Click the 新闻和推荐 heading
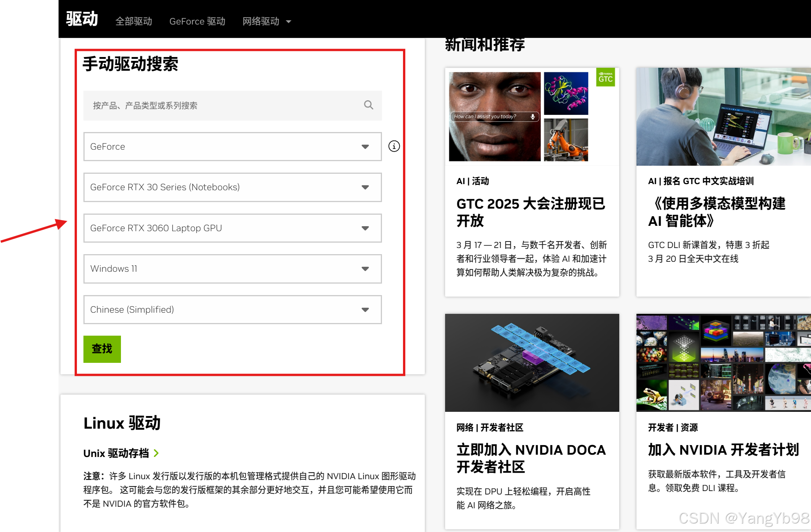The height and width of the screenshot is (532, 811). coord(485,45)
